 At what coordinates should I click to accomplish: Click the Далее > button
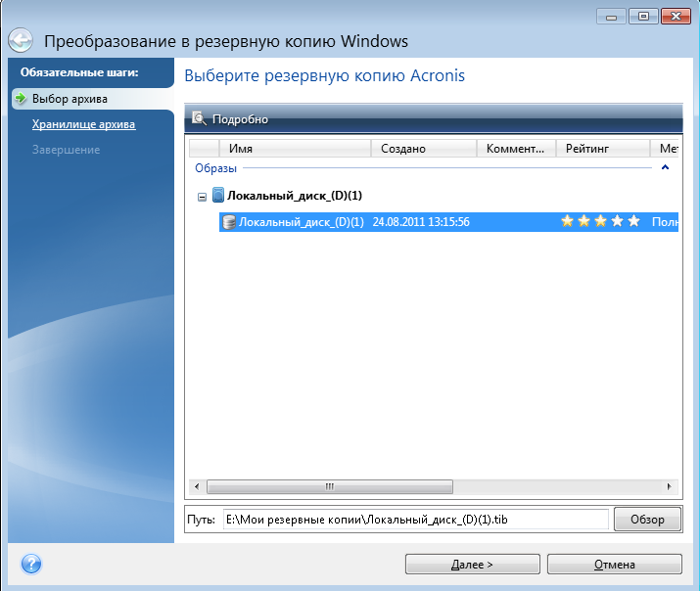pos(473,565)
